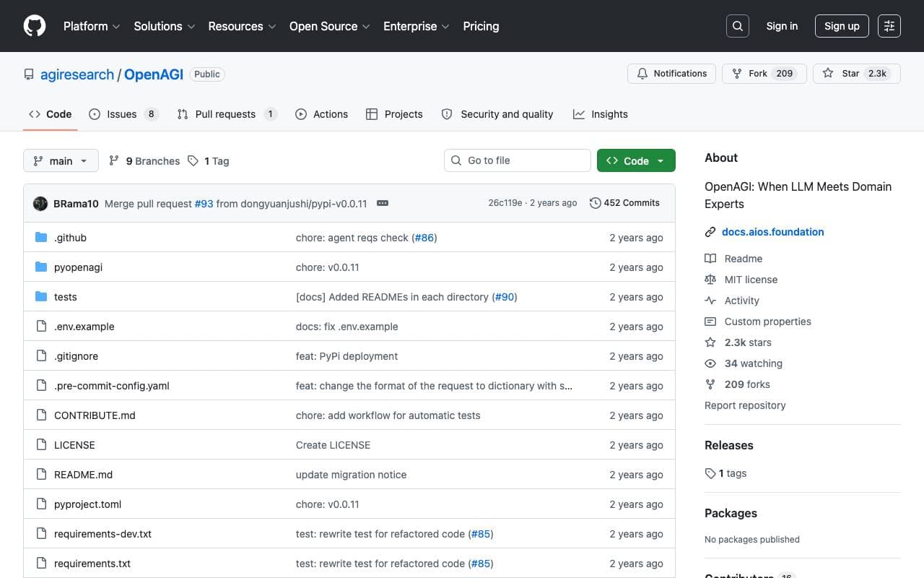
Task: Switch to Security and quality tab
Action: [x=497, y=114]
